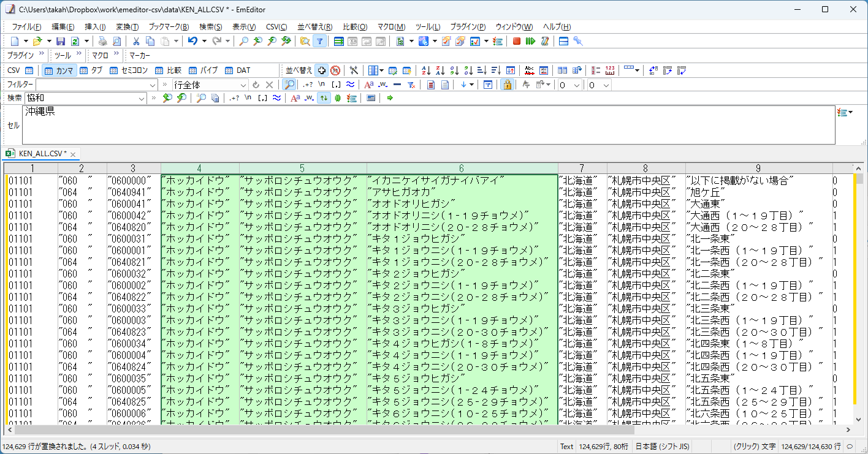This screenshot has width=868, height=454.
Task: Run the macro using green play icon
Action: (531, 41)
